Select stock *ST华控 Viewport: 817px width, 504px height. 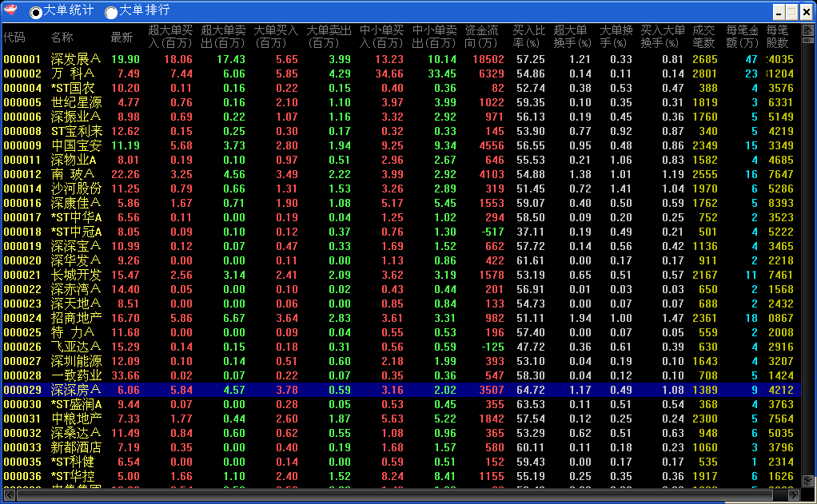(73, 476)
